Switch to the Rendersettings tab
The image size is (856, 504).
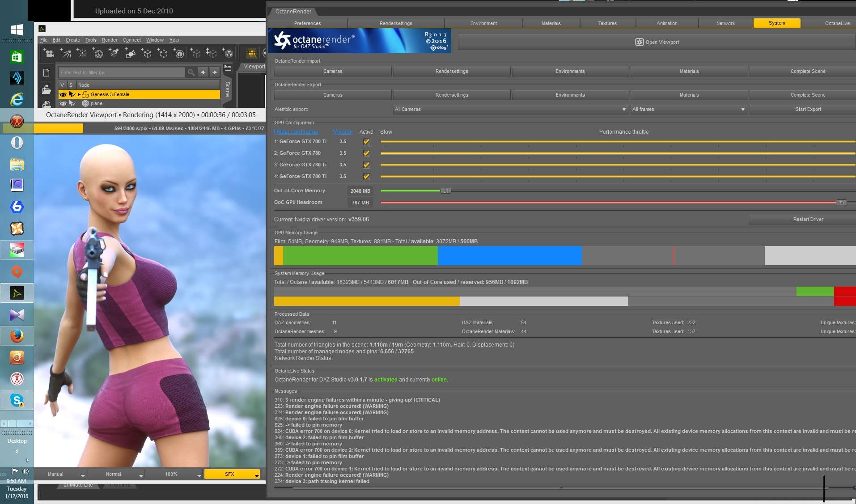tap(396, 23)
